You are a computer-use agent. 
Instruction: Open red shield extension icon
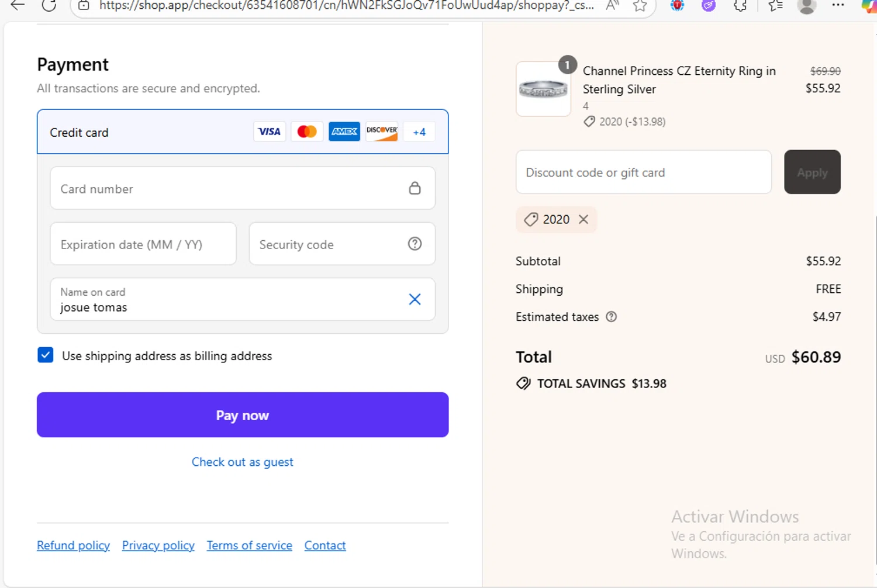click(677, 6)
